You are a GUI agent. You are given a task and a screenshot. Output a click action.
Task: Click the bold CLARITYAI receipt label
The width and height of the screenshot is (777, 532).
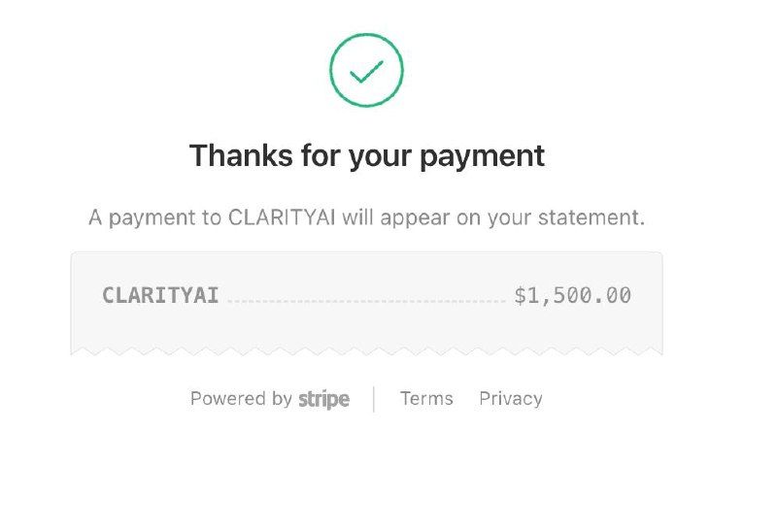[x=160, y=295]
